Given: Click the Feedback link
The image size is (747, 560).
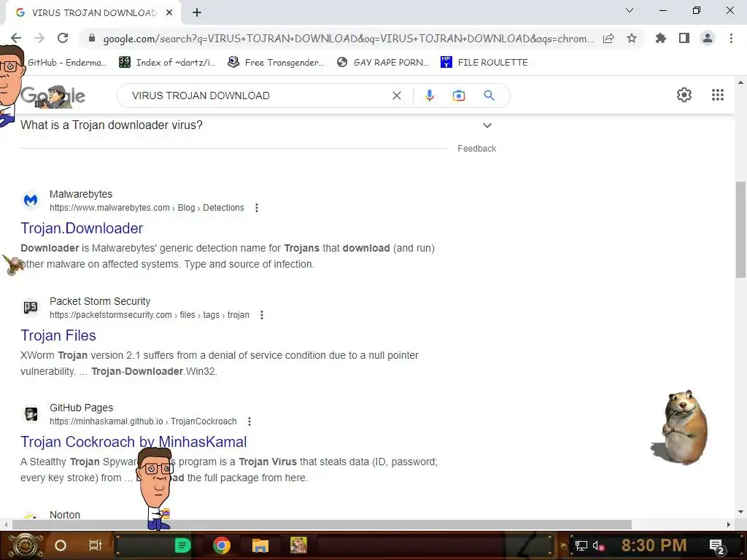Looking at the screenshot, I should (476, 149).
